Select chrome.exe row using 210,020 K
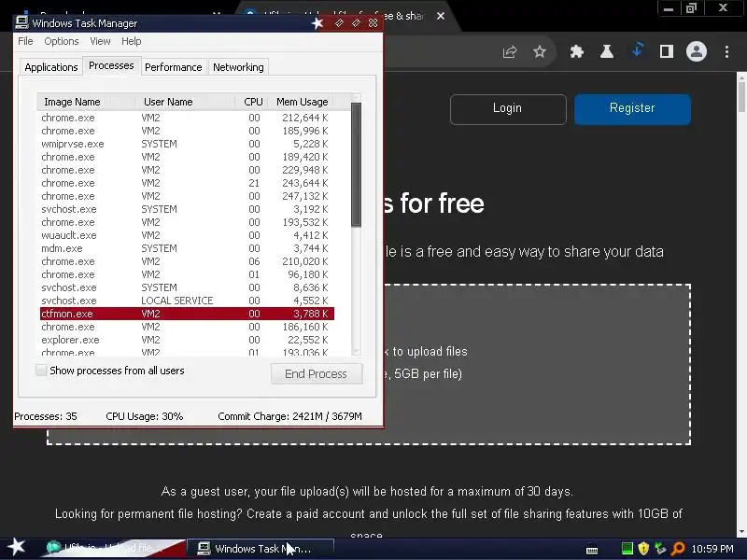Image resolution: width=747 pixels, height=560 pixels. pyautogui.click(x=187, y=261)
